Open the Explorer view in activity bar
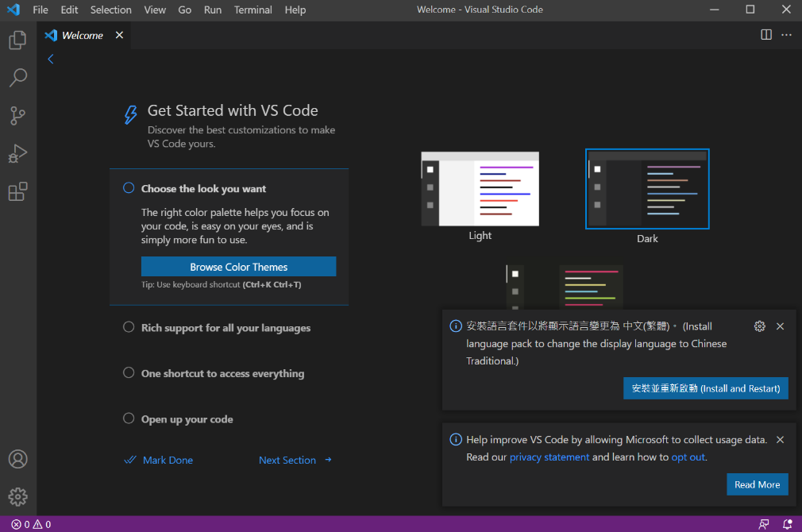Image resolution: width=802 pixels, height=532 pixels. pyautogui.click(x=18, y=40)
